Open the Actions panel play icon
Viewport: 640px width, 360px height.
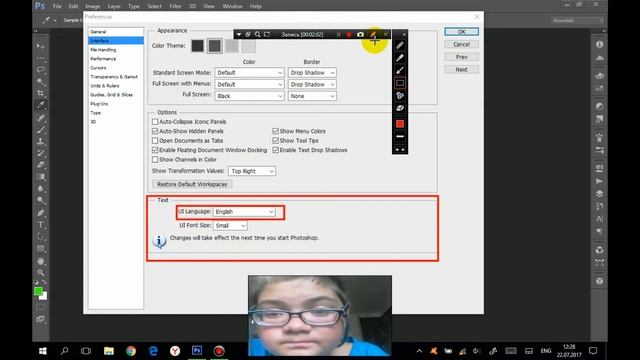599,181
